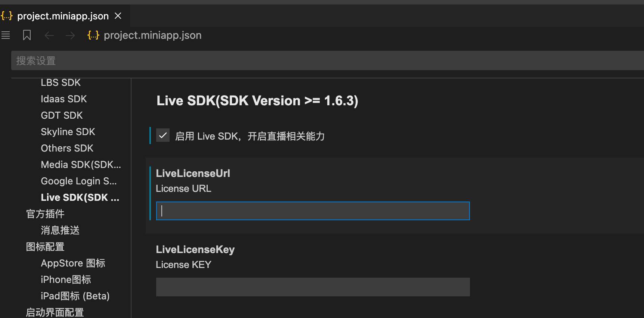Click the LiveLicenseUrl input box
This screenshot has height=318, width=644.
click(313, 211)
